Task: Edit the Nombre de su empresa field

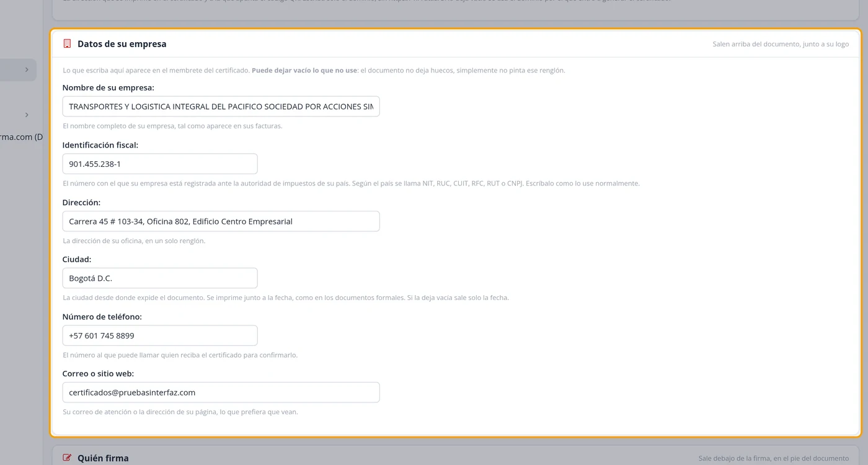Action: (221, 107)
